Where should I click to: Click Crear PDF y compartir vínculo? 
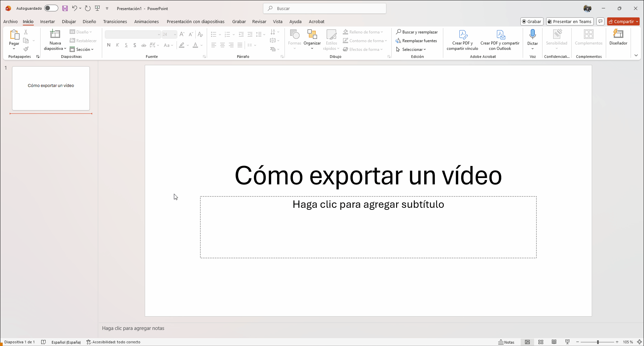click(x=462, y=40)
